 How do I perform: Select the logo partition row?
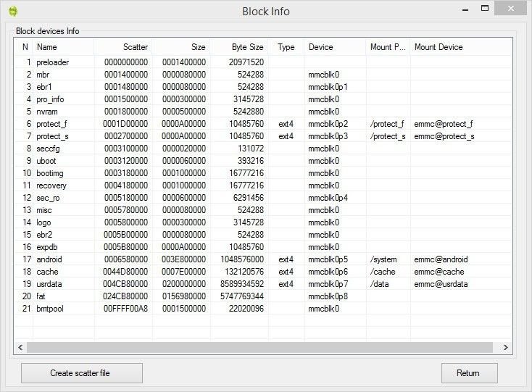coord(263,222)
